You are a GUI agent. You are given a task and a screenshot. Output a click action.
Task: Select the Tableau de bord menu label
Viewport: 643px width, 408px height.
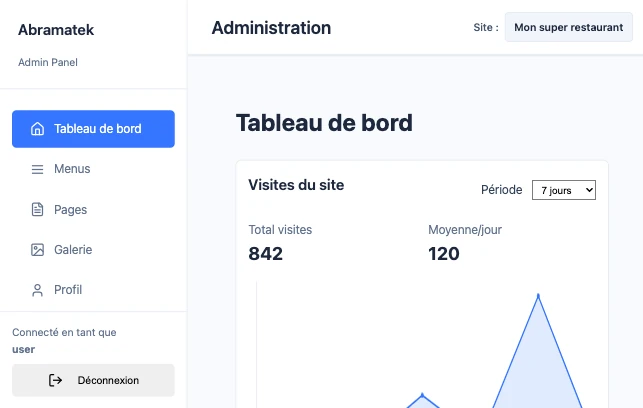click(98, 129)
